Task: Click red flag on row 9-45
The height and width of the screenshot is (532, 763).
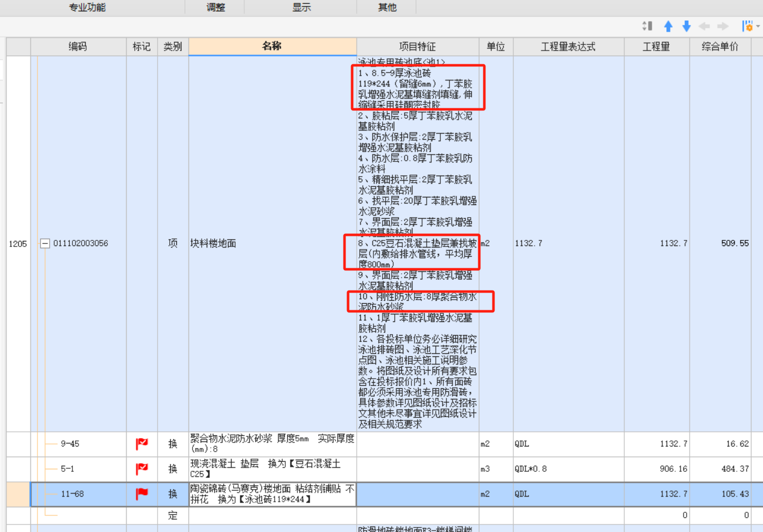Action: click(142, 444)
